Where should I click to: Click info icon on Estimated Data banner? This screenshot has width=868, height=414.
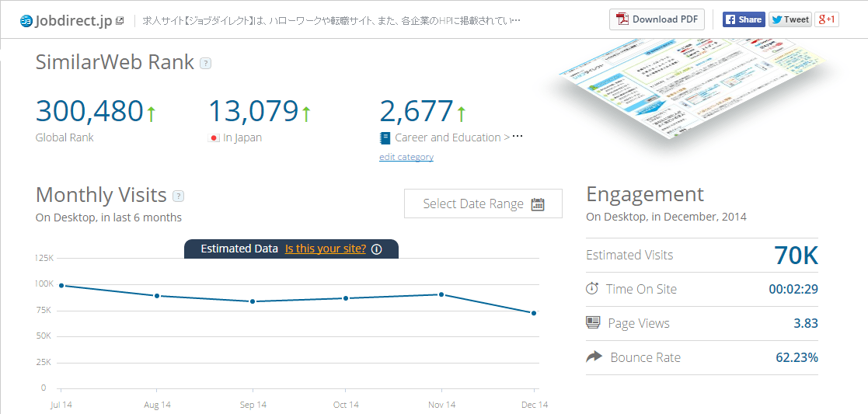(376, 249)
